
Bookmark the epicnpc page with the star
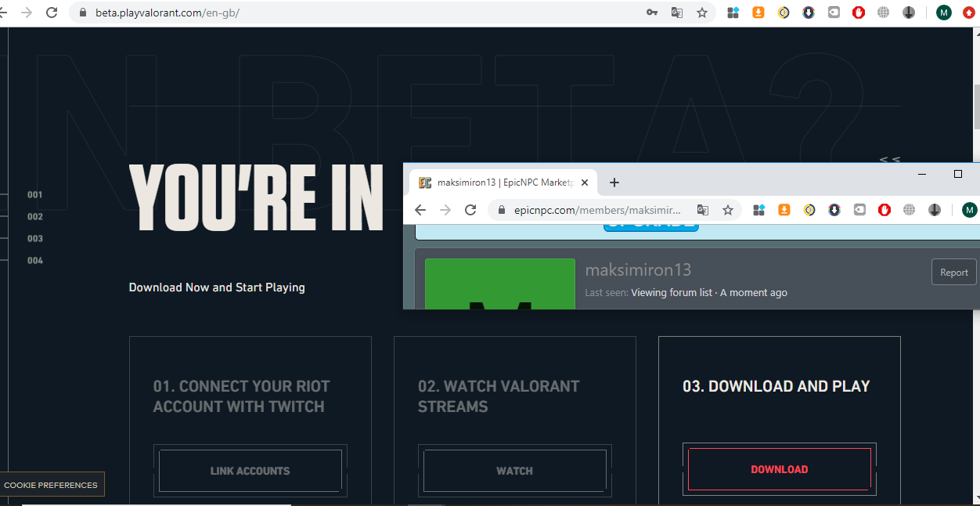point(728,210)
